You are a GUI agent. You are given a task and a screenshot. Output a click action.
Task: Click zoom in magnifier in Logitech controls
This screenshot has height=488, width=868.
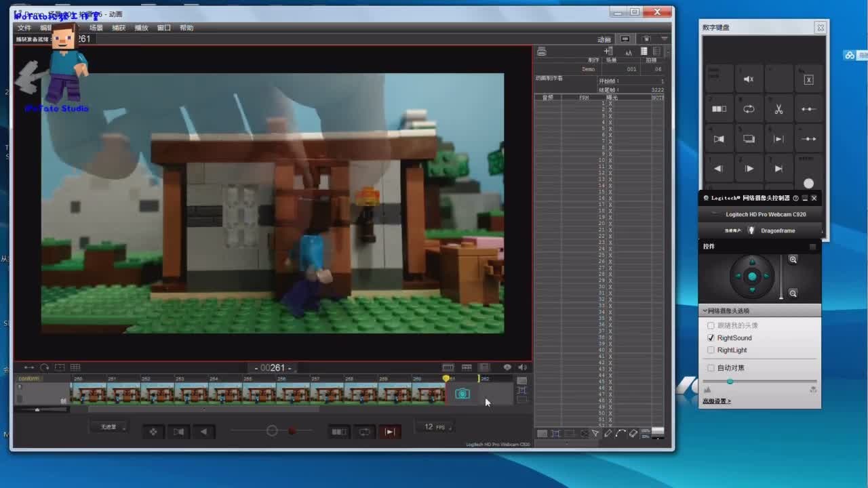point(793,260)
